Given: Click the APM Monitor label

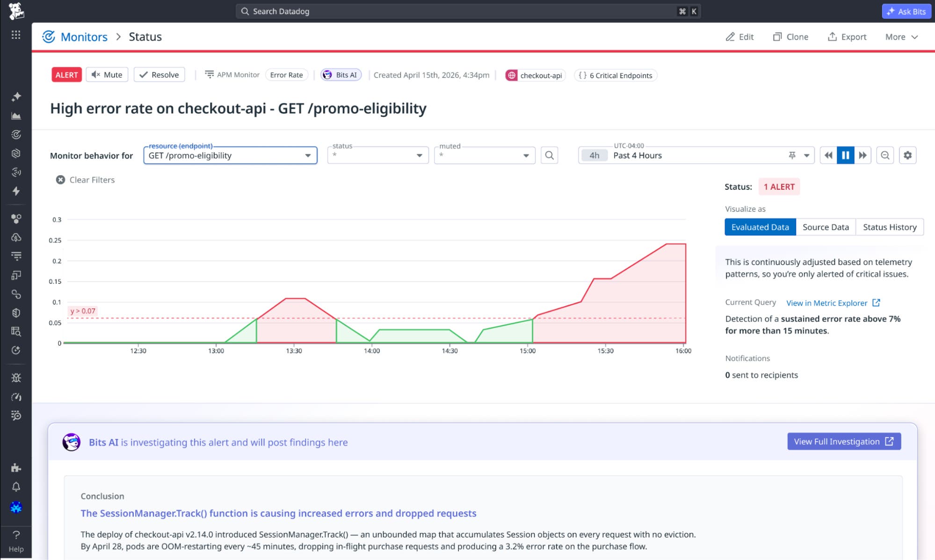Looking at the screenshot, I should 232,75.
